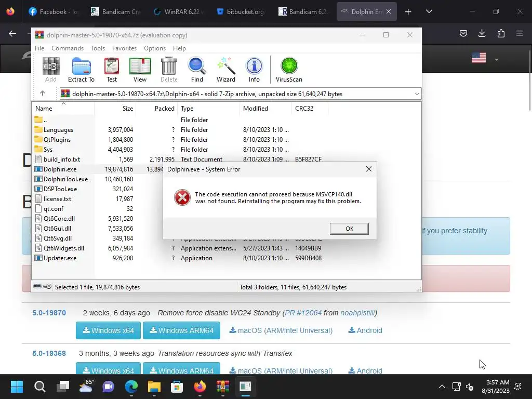The image size is (532, 399).
Task: Open Windows Start button
Action: pyautogui.click(x=17, y=387)
